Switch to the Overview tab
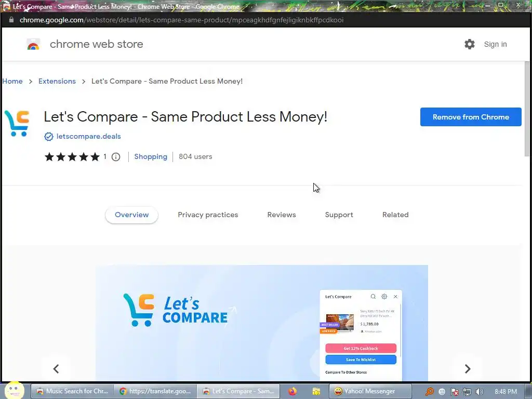532x399 pixels. tap(131, 215)
